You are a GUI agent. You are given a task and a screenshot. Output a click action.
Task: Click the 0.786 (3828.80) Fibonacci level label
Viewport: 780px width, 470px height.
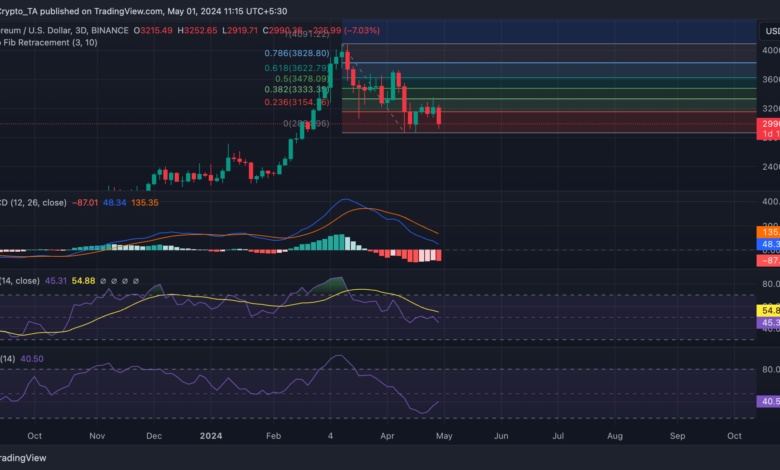[299, 52]
